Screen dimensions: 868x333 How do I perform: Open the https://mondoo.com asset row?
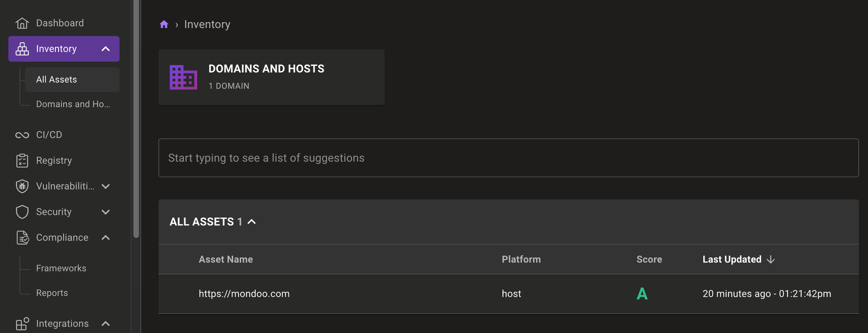coord(508,294)
